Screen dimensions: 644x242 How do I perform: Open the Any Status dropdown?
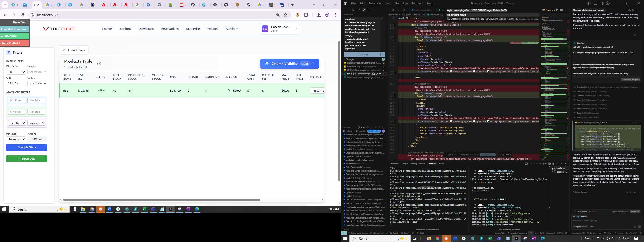pyautogui.click(x=37, y=84)
